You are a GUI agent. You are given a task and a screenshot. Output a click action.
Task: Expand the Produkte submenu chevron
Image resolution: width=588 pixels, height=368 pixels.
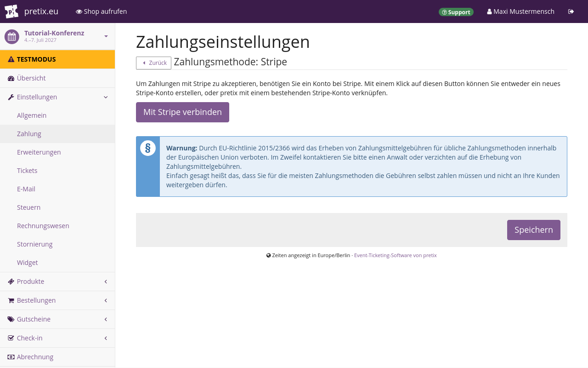click(x=106, y=282)
